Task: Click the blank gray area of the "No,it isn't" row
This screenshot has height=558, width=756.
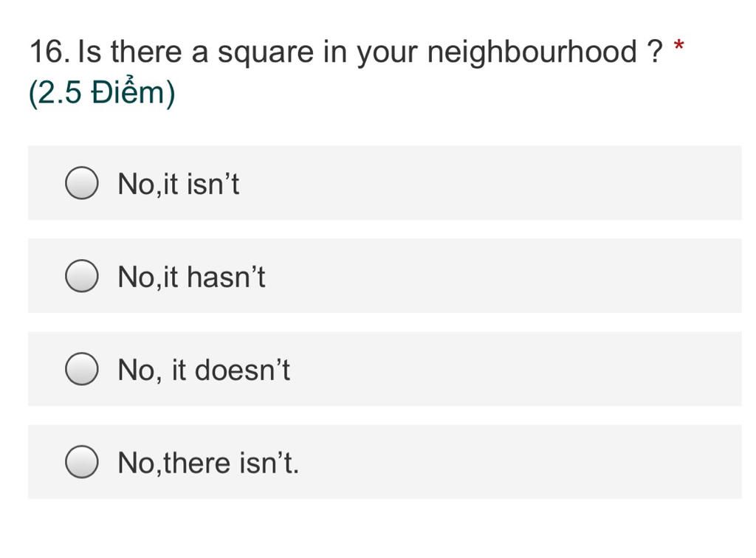Action: pos(482,183)
